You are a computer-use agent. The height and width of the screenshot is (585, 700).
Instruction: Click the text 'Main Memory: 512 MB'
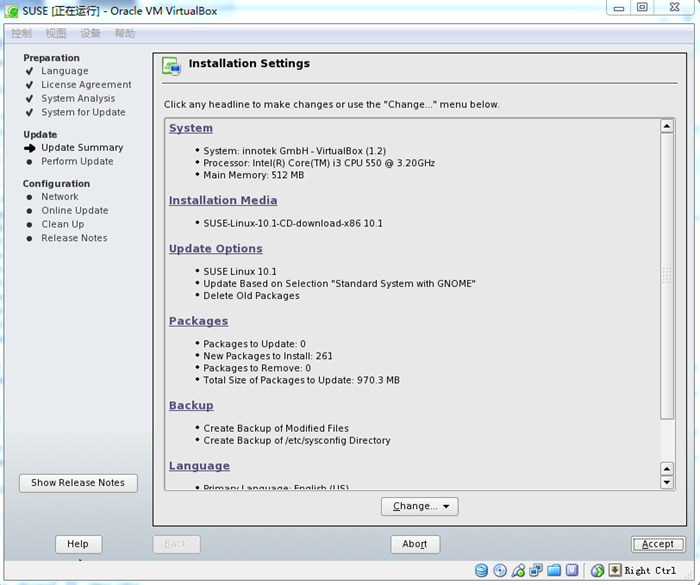point(254,176)
